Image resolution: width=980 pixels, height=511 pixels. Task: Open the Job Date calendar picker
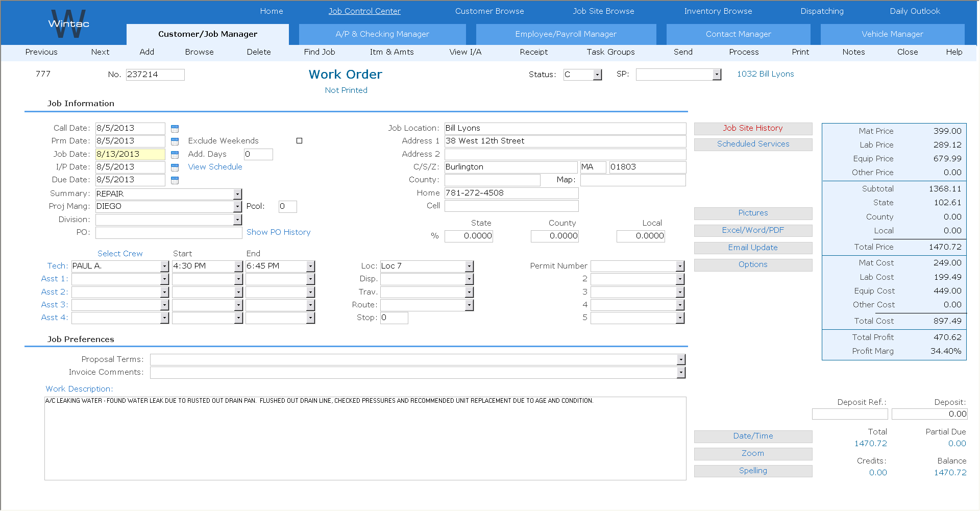coord(175,155)
